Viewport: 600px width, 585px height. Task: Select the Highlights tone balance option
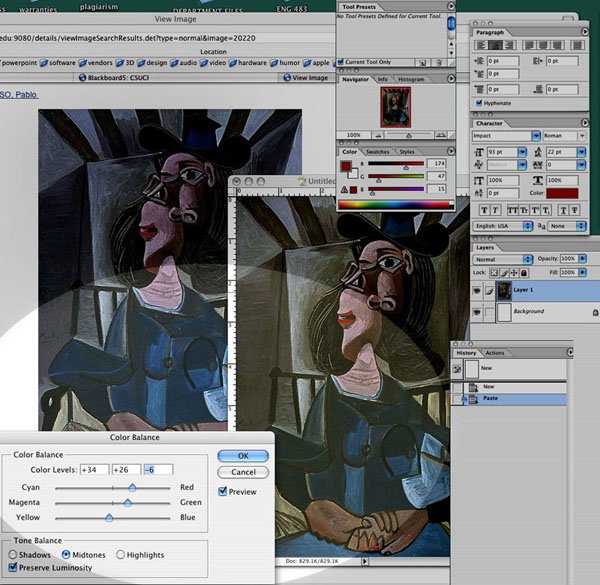[120, 554]
